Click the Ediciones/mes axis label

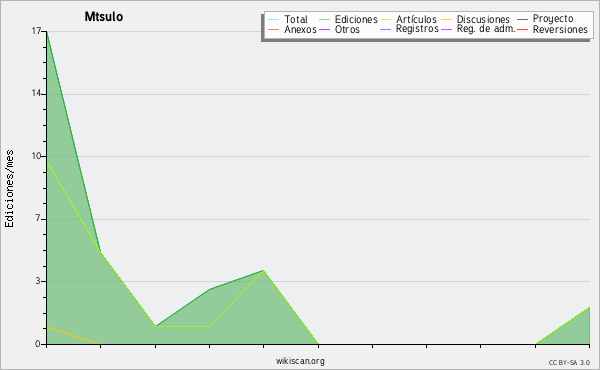[9, 189]
